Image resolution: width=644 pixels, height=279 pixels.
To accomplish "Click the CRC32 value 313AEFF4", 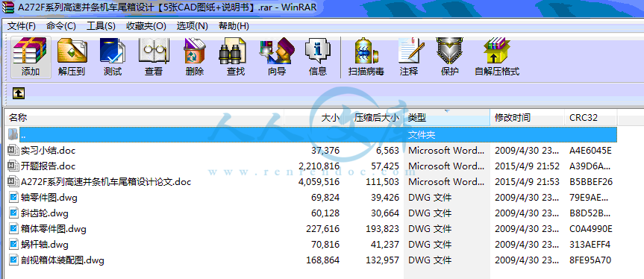I will tap(590, 245).
